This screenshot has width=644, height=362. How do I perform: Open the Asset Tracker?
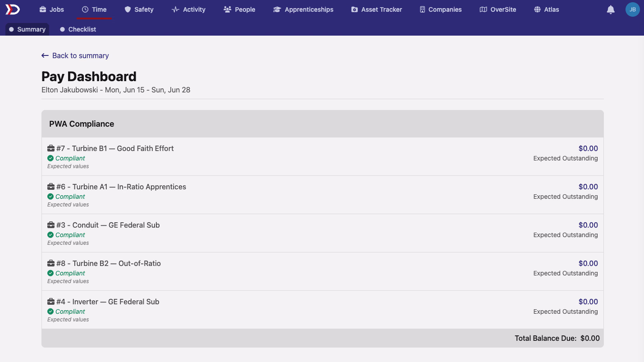pos(376,9)
